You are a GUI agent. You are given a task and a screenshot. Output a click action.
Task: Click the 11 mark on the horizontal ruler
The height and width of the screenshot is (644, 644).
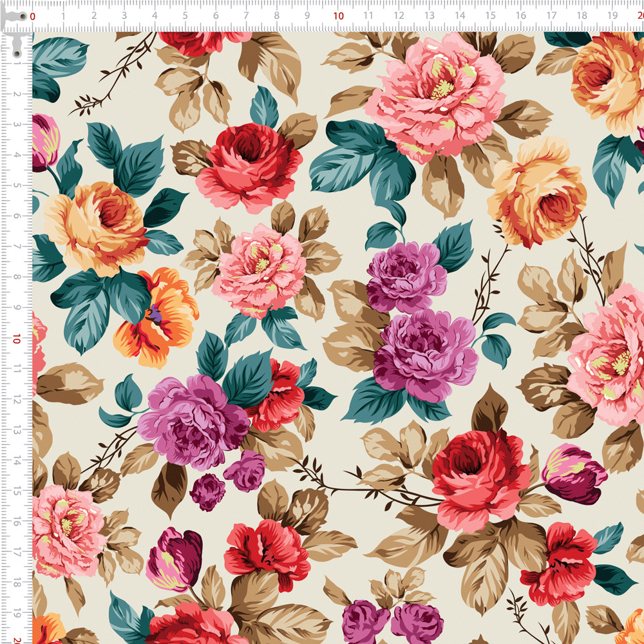tap(368, 15)
